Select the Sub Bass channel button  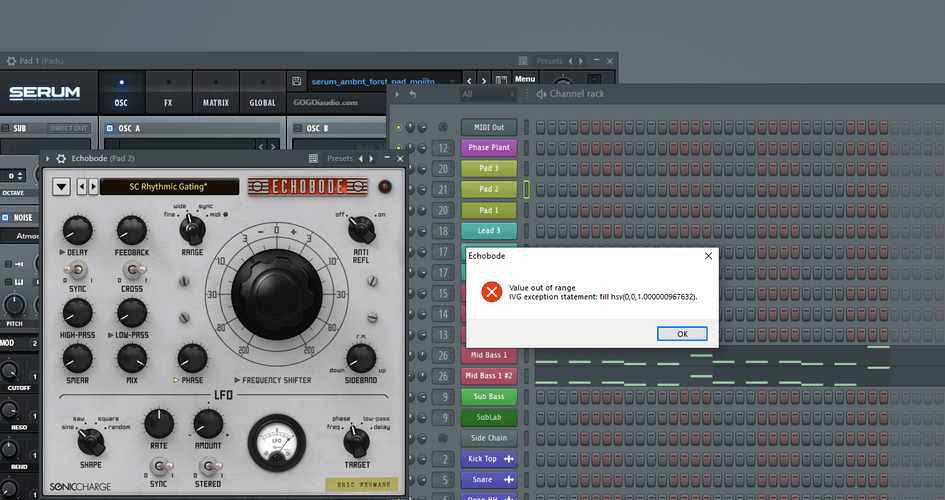coord(489,396)
